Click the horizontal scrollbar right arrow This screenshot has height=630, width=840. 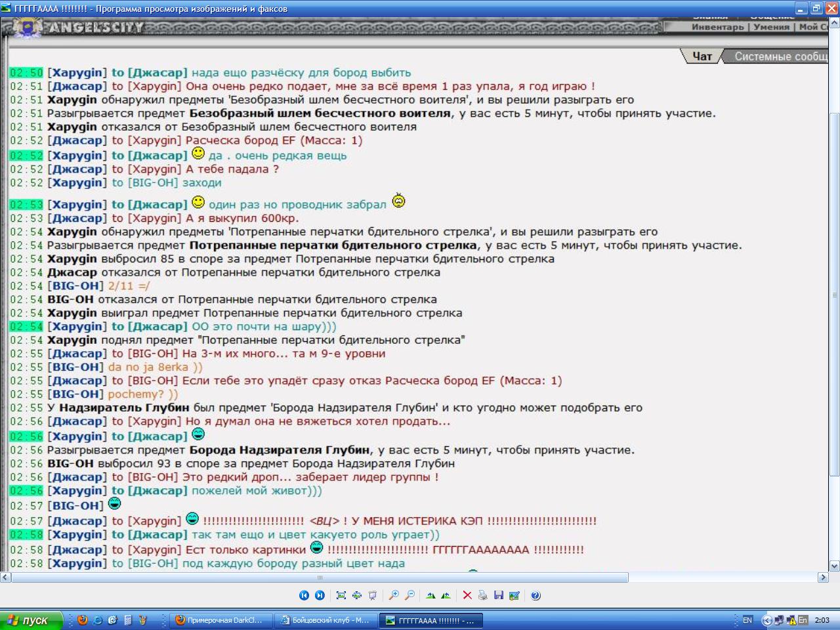pos(823,577)
